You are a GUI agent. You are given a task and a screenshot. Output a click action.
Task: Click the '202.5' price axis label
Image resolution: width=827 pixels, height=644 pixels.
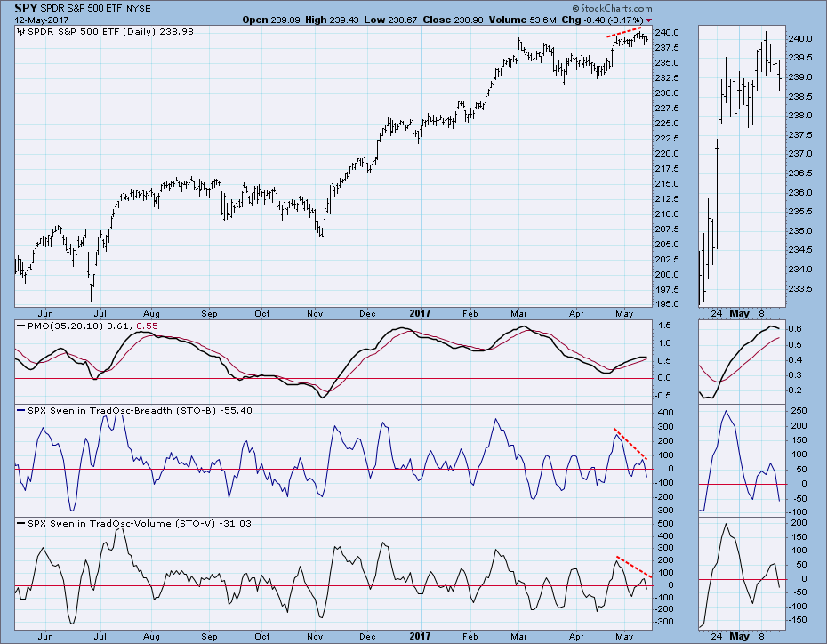pyautogui.click(x=668, y=260)
